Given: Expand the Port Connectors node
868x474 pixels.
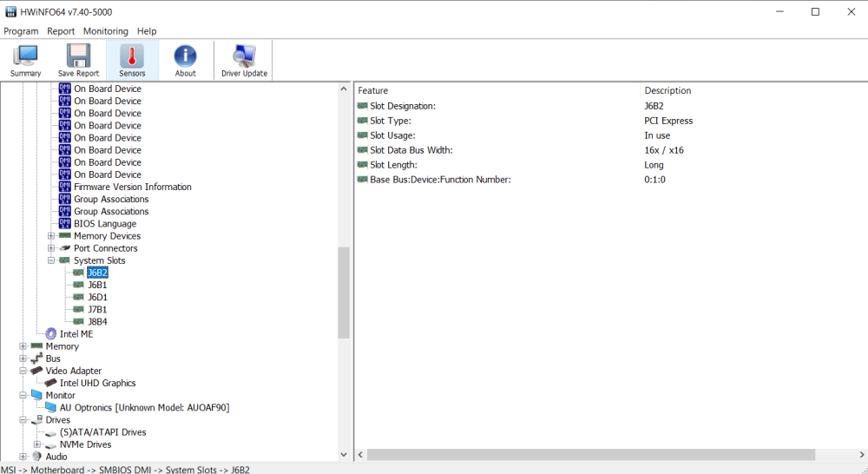Looking at the screenshot, I should click(x=51, y=248).
